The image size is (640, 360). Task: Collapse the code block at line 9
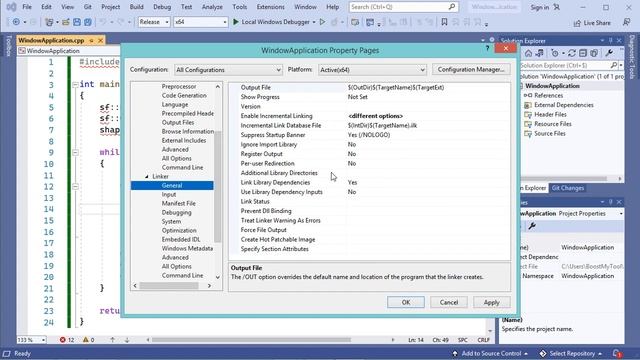pos(76,152)
